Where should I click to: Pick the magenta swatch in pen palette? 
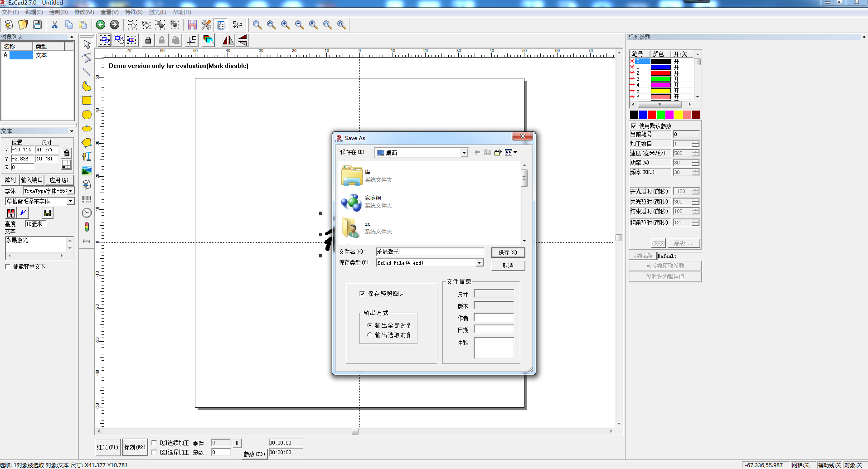point(669,115)
